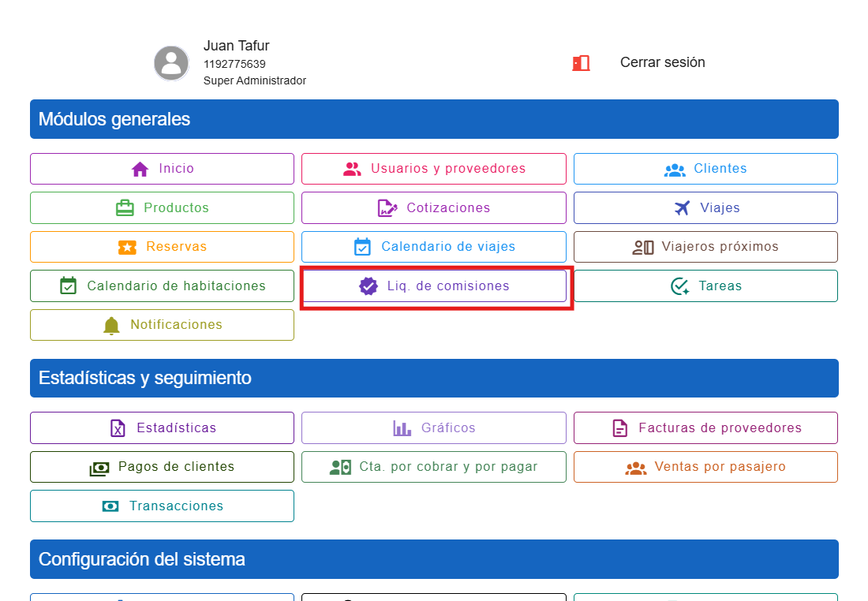Open the Transacciones module
Image resolution: width=868 pixels, height=601 pixels.
click(x=162, y=506)
